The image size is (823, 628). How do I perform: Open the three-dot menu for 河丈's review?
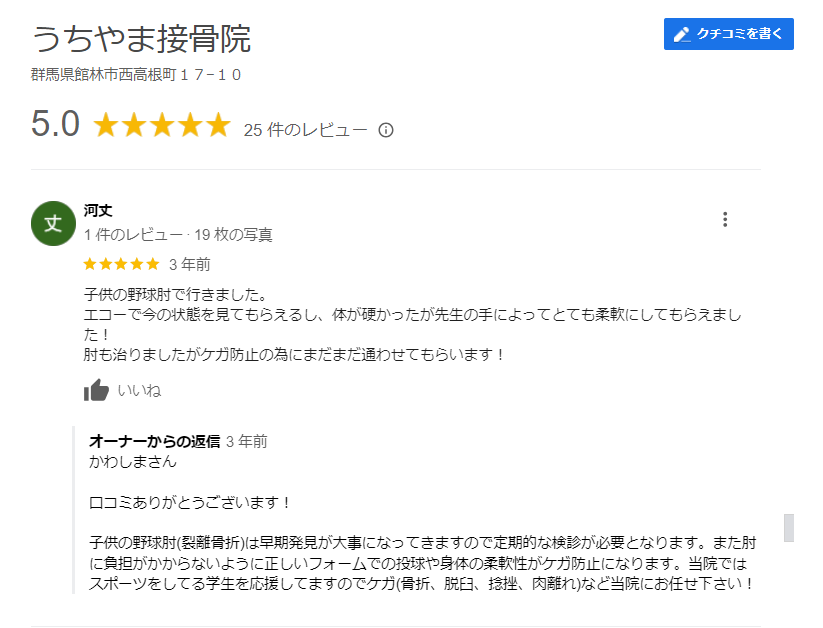pyautogui.click(x=725, y=220)
